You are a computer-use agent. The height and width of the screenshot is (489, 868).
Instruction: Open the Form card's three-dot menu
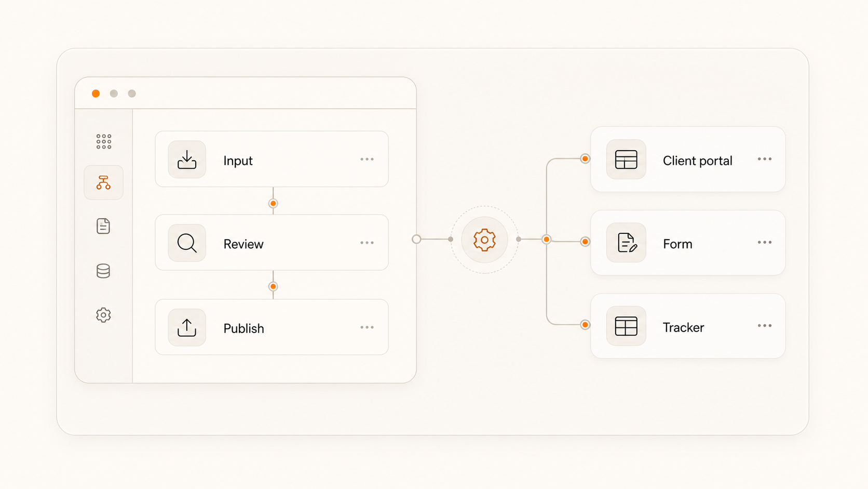click(x=765, y=242)
